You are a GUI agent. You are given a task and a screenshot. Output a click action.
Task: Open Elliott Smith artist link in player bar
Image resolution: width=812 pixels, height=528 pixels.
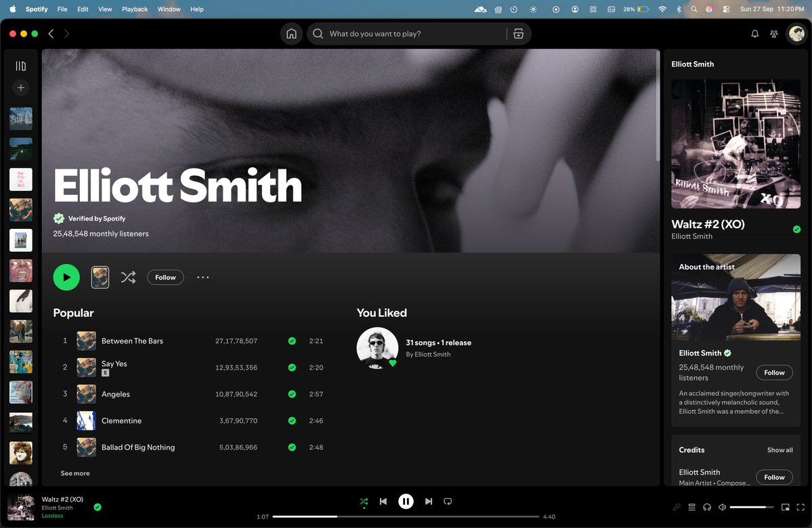coord(57,508)
